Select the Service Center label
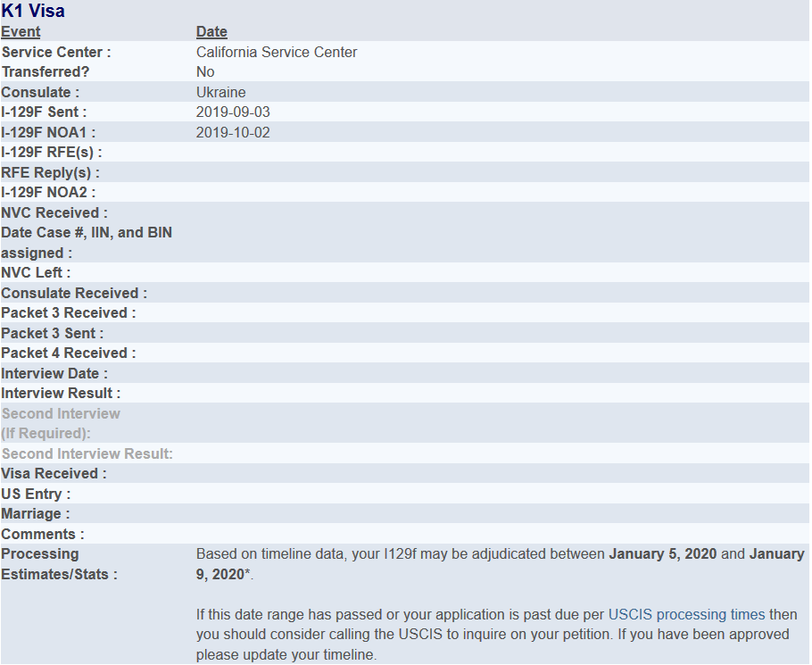The height and width of the screenshot is (665, 812). click(x=56, y=53)
